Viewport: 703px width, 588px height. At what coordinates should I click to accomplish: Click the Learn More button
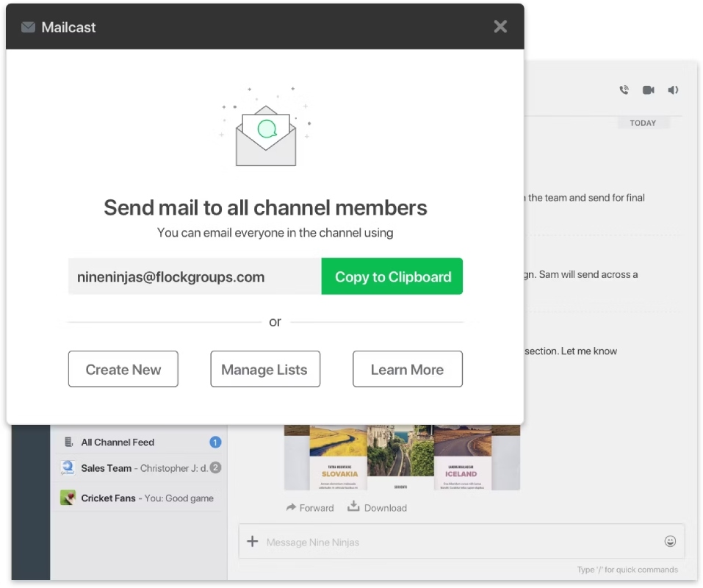[407, 369]
